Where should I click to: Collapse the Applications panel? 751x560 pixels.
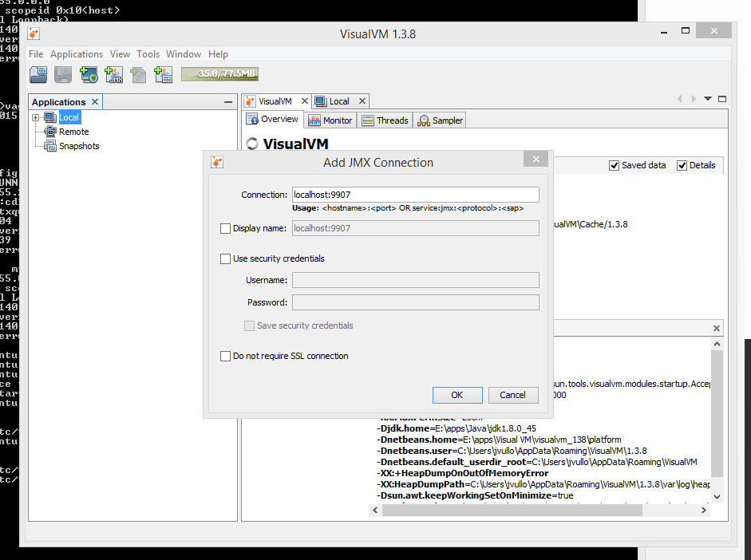[x=227, y=101]
